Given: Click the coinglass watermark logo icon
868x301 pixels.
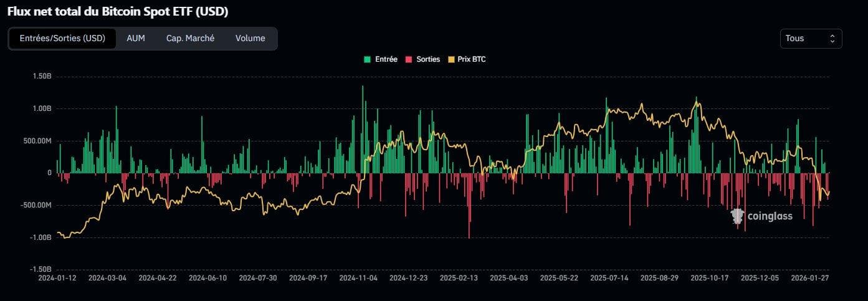Looking at the screenshot, I should [x=737, y=216].
